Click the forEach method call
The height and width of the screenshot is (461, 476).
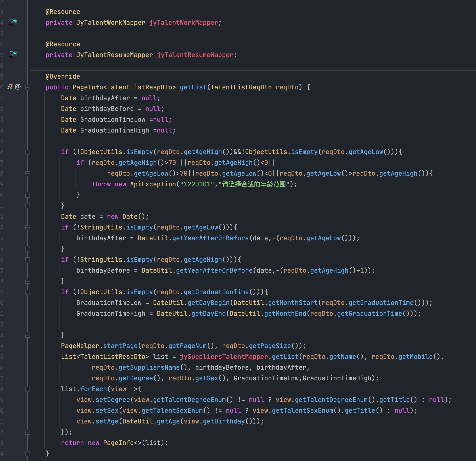pyautogui.click(x=93, y=389)
